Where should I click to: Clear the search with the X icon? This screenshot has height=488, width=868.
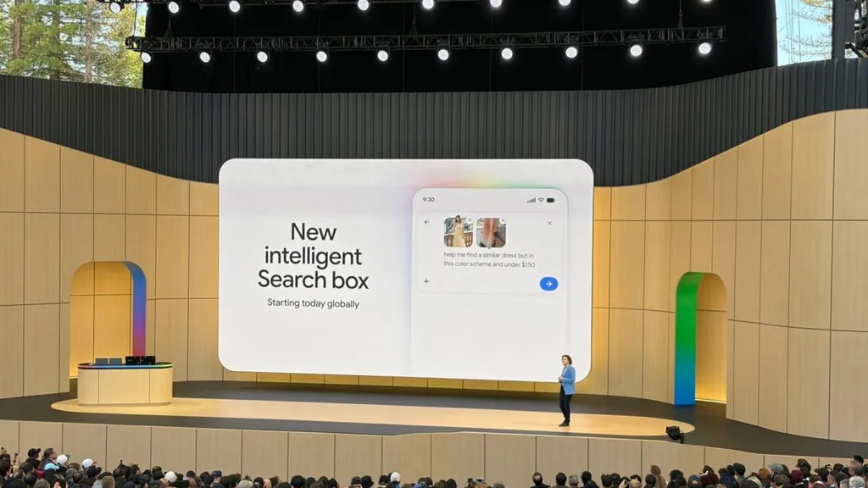[x=549, y=224]
